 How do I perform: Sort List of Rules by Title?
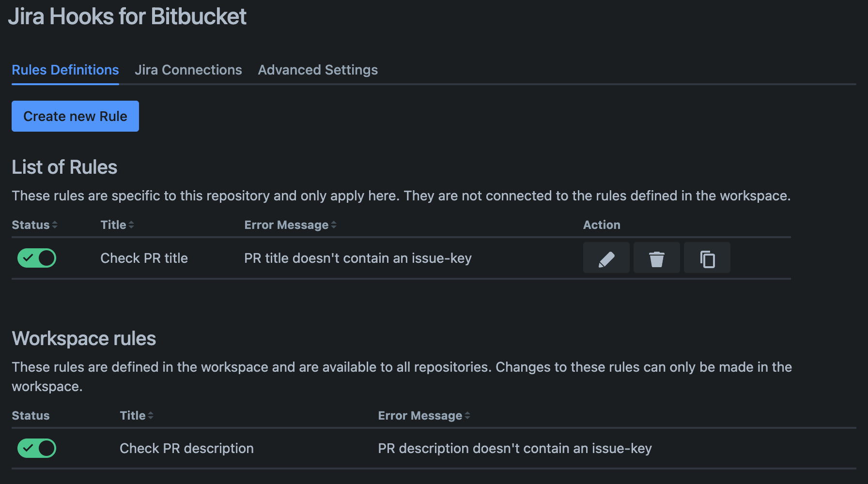(117, 225)
